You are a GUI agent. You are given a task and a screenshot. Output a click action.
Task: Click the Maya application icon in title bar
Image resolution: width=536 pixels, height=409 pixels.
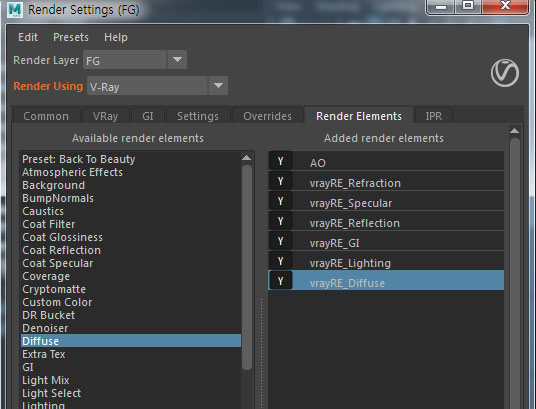15,10
